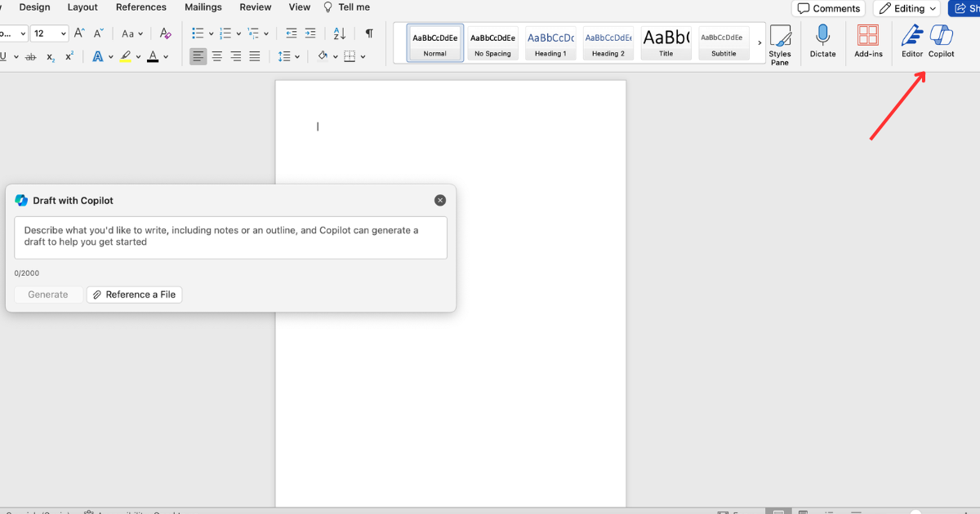Apply the font color to text
This screenshot has height=514, width=980.
(153, 56)
